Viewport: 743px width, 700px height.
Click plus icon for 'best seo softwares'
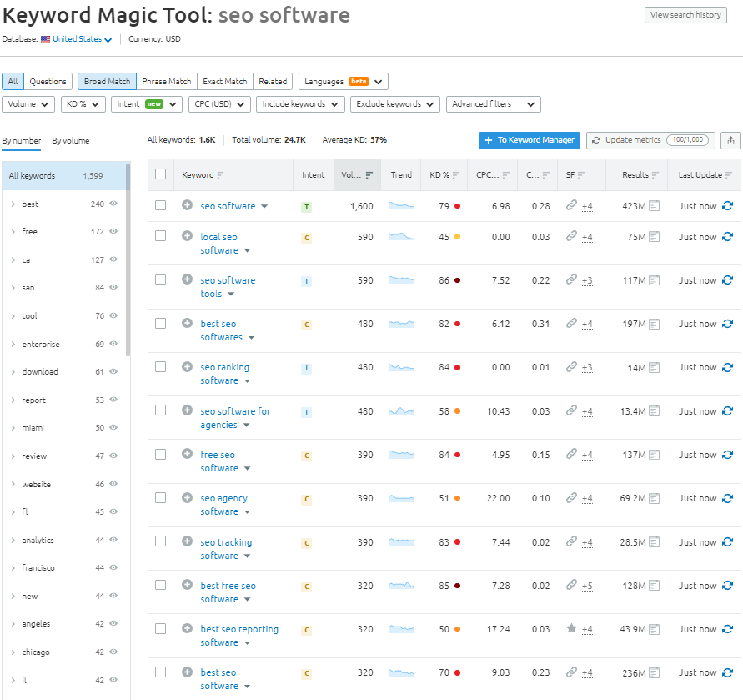point(187,323)
